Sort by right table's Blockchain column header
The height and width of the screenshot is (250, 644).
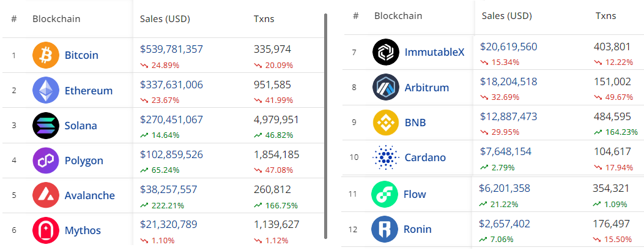point(398,16)
